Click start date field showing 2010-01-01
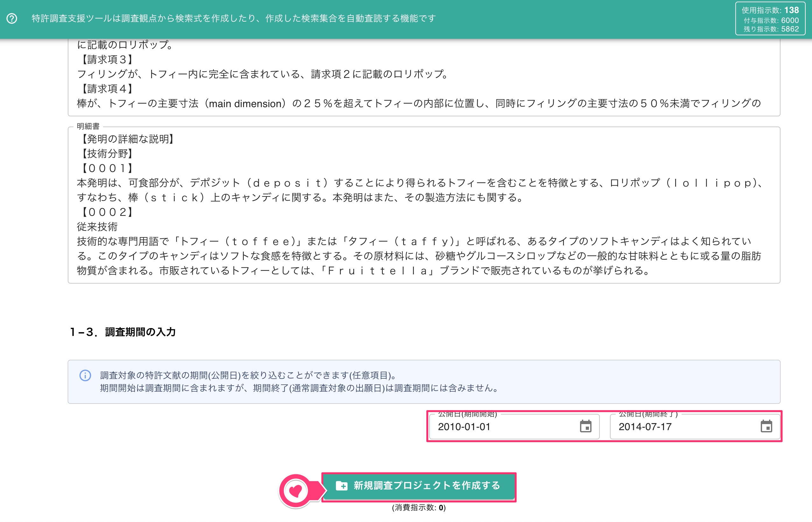Viewport: 812px width, 522px height. (514, 426)
